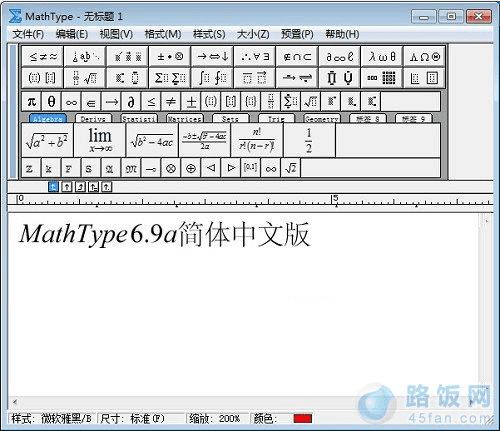Insert the not-equal symbol in small bar
The width and height of the screenshot is (500, 431).
point(171,102)
